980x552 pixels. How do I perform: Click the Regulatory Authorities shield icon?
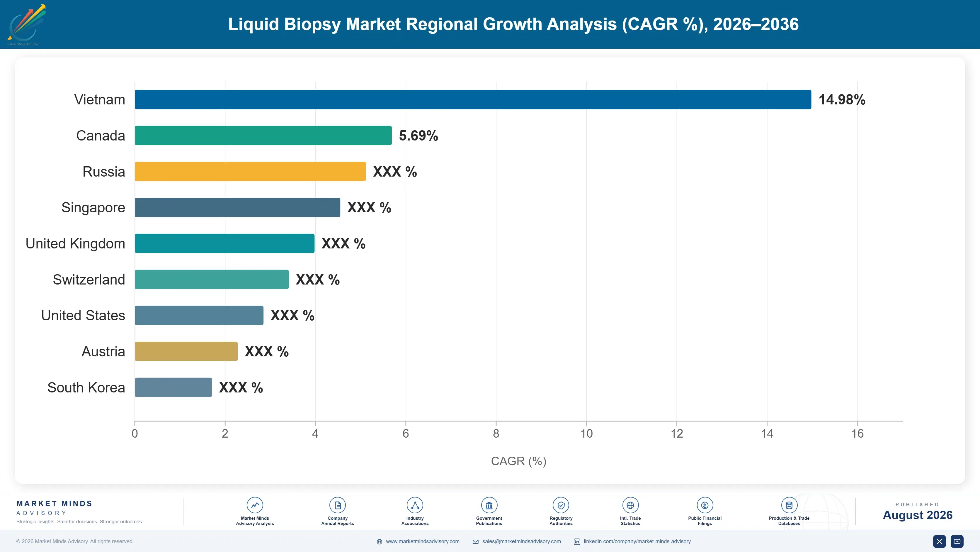click(561, 505)
